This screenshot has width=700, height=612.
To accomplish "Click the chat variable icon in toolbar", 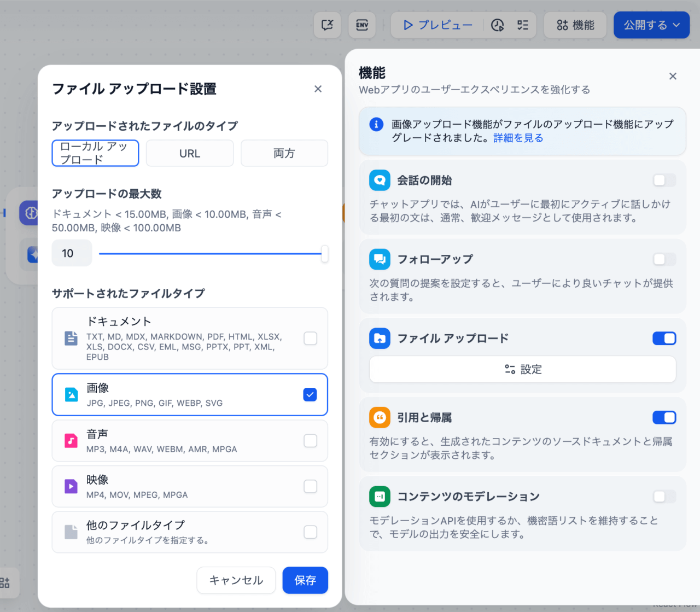I will (328, 25).
